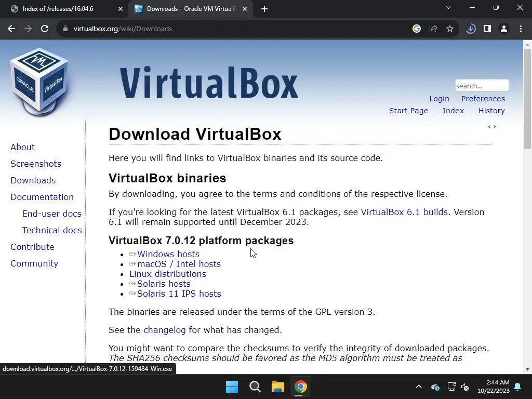
Task: Click the OneDrive cloud tray icon
Action: (x=435, y=387)
